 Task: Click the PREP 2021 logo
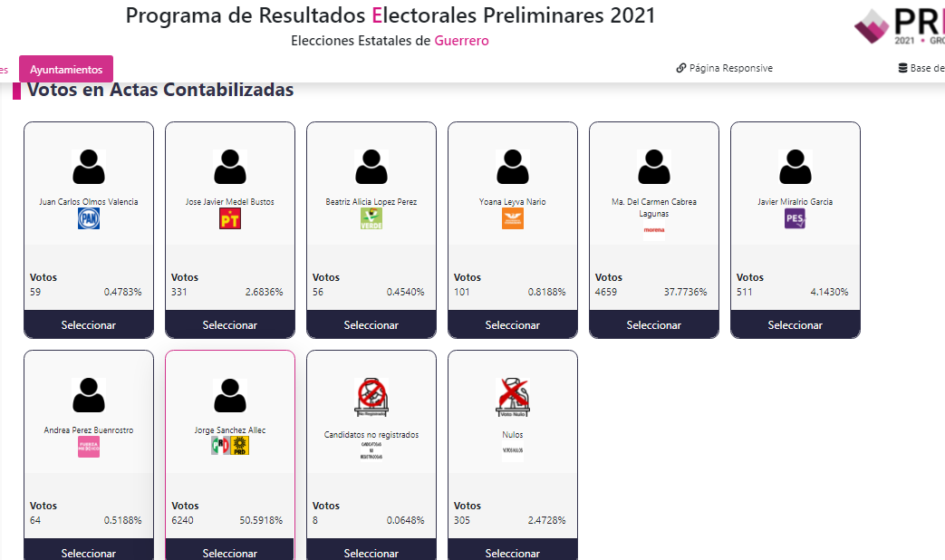click(899, 26)
